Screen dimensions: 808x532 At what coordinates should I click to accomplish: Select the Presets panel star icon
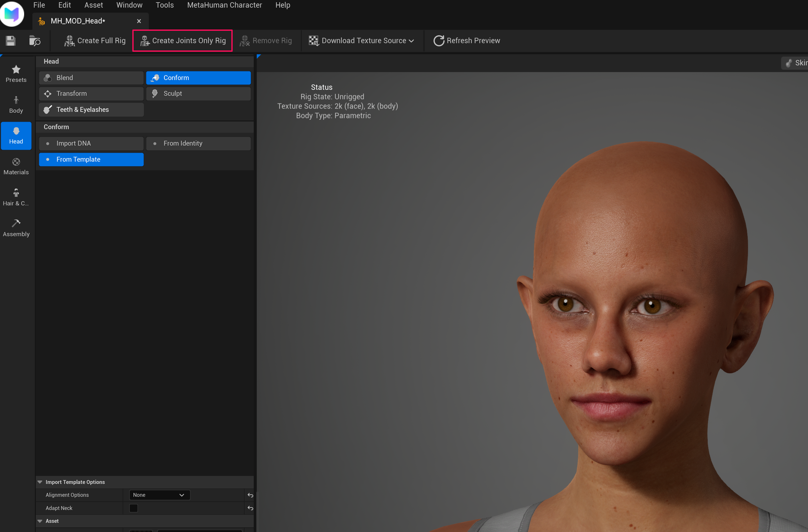click(16, 73)
